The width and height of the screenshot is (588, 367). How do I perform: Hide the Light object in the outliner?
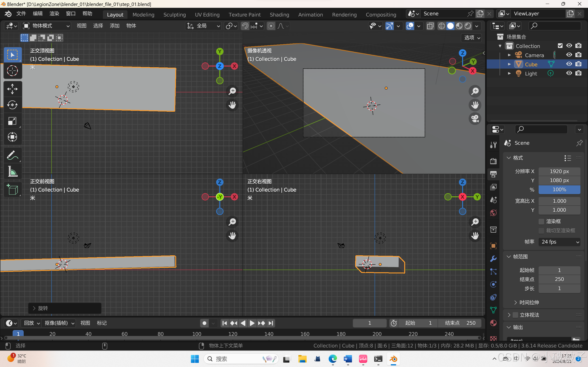[569, 73]
